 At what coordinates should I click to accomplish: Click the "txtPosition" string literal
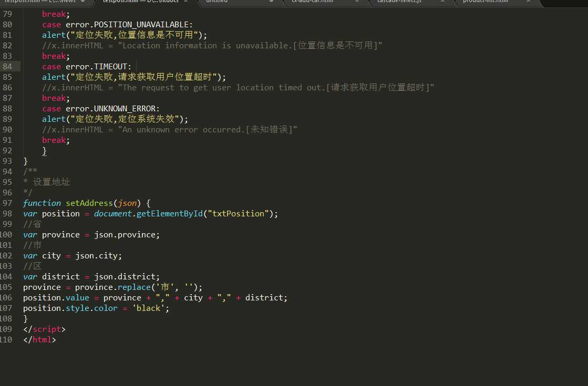[x=238, y=214]
